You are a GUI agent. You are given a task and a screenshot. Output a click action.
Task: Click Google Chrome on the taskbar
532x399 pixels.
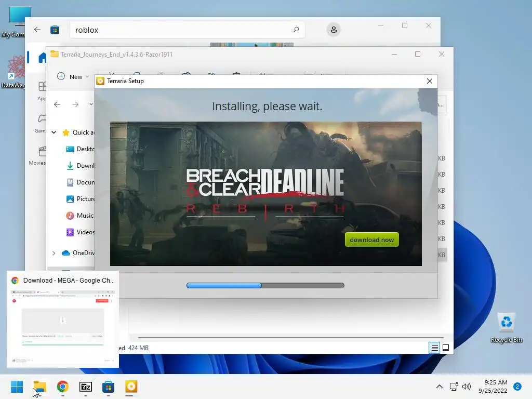(63, 387)
